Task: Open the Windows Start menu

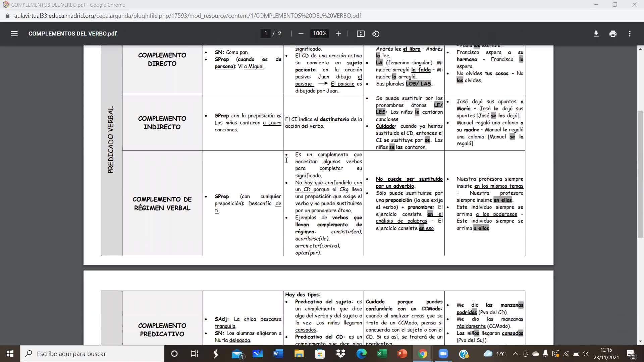Action: tap(10, 354)
